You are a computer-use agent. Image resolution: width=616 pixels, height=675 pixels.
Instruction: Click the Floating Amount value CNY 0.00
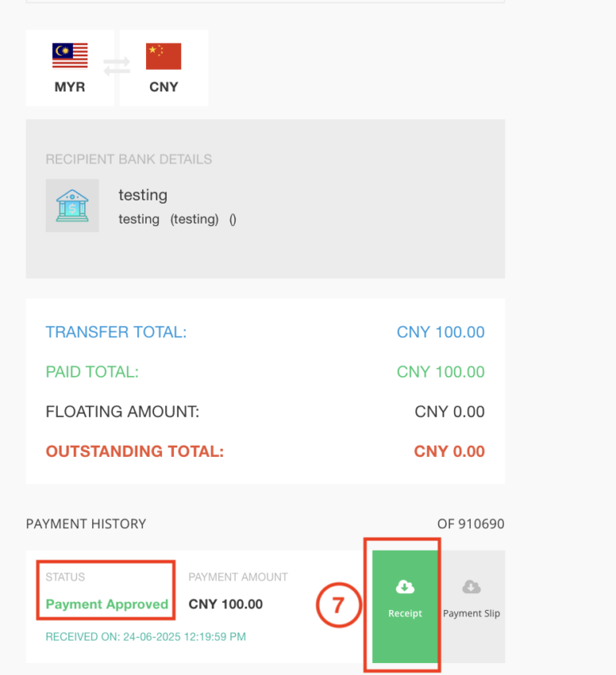tap(449, 412)
